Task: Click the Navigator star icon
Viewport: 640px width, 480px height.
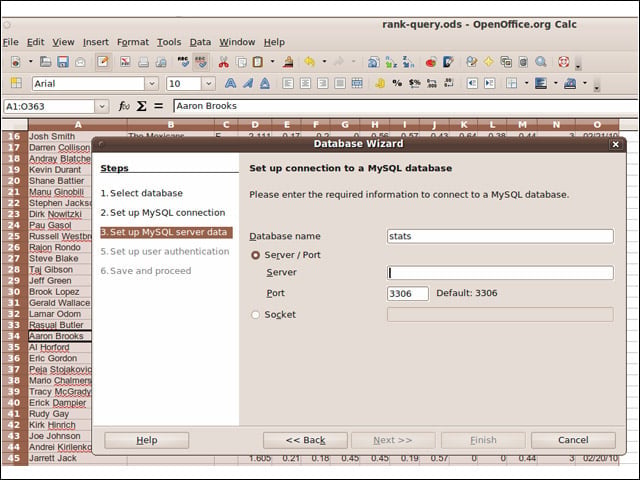Action: [x=489, y=62]
